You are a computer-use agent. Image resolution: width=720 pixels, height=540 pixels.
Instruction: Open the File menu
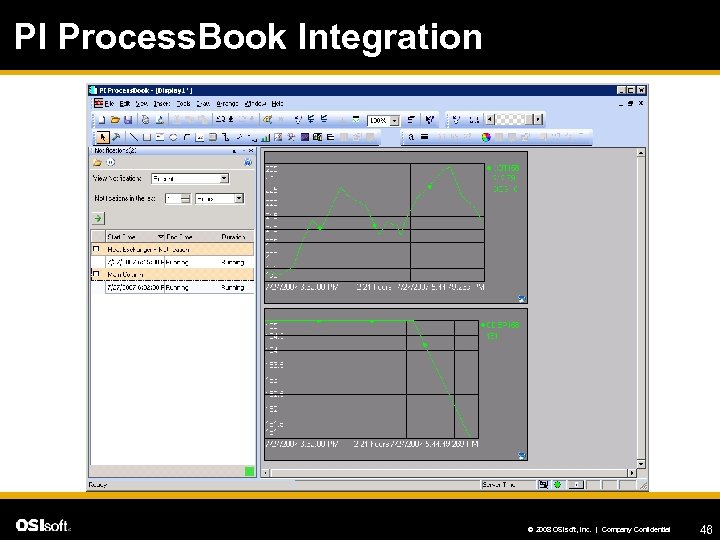[x=109, y=104]
